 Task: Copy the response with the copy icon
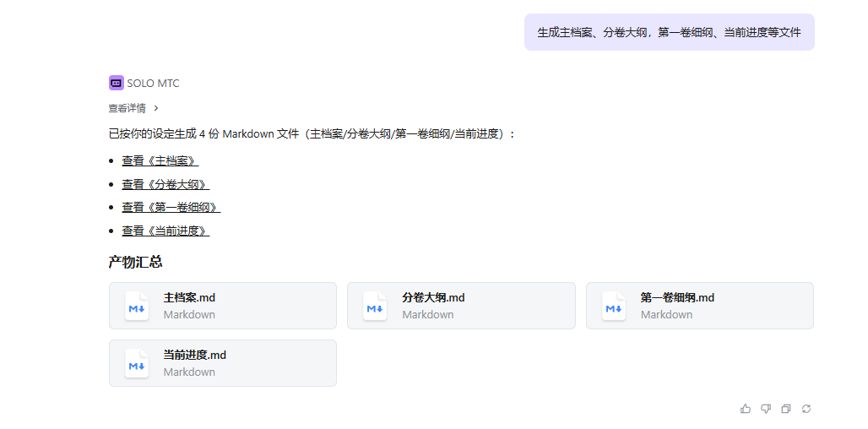(786, 409)
